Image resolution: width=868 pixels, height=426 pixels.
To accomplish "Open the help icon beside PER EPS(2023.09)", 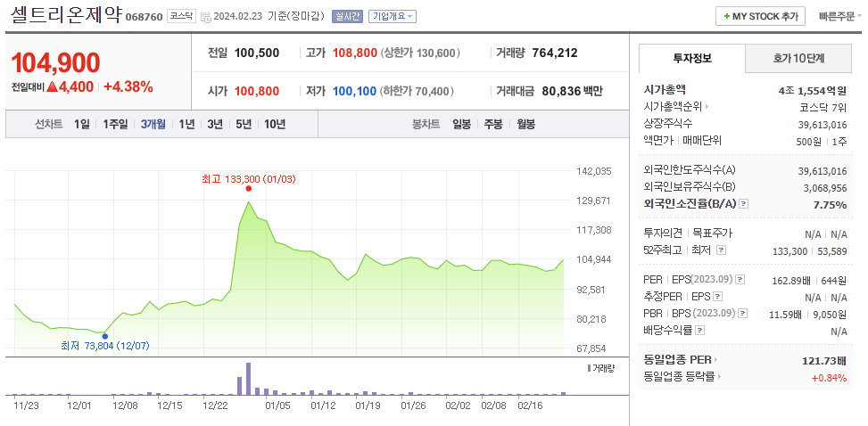I will tap(740, 279).
